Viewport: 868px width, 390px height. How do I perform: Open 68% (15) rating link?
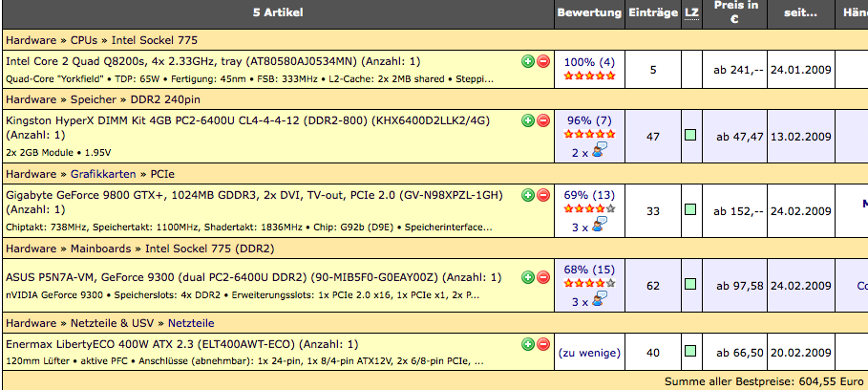click(x=589, y=270)
